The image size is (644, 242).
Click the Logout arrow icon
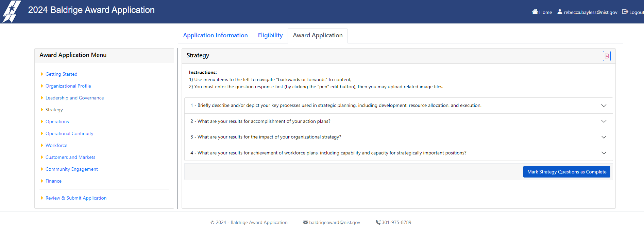[625, 12]
